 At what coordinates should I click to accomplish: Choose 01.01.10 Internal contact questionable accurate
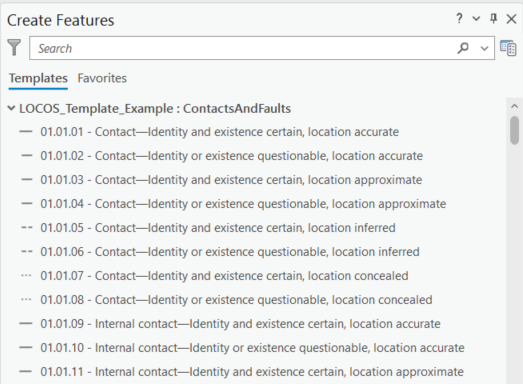pos(252,348)
